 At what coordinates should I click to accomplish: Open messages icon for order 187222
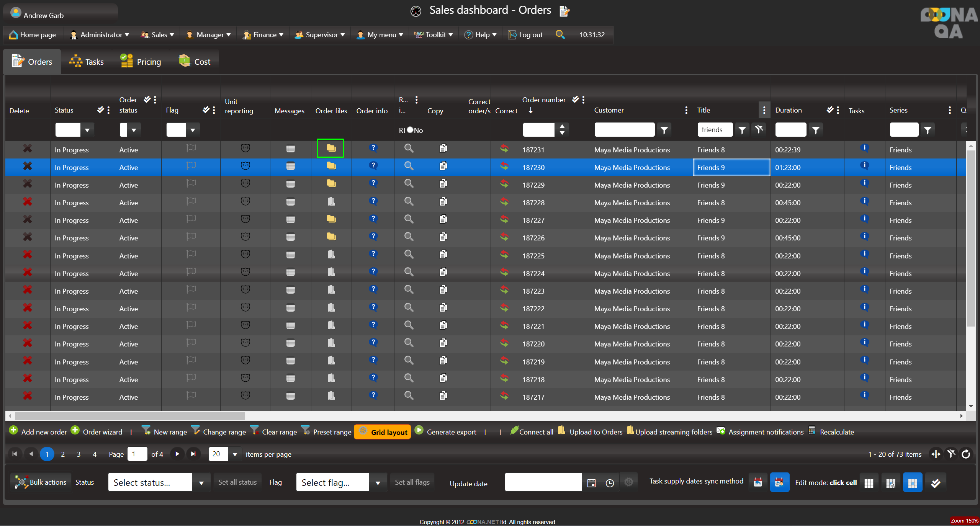[x=290, y=308]
